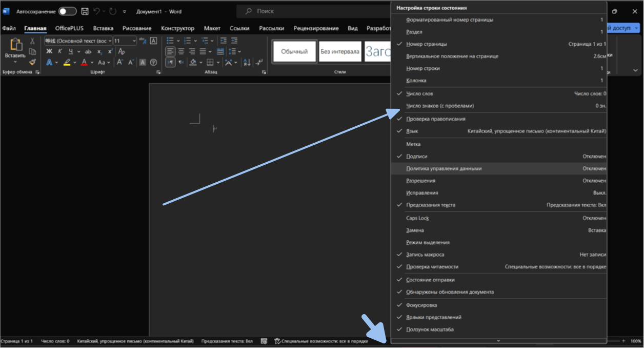Expand the bullet list dropdown arrow
This screenshot has height=348, width=644.
(x=177, y=41)
